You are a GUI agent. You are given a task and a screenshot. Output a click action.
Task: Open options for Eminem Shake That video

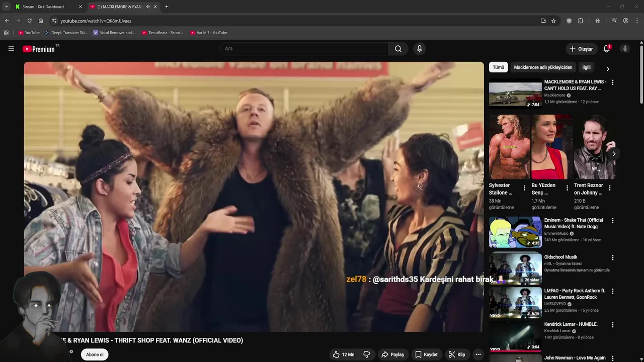click(x=612, y=221)
